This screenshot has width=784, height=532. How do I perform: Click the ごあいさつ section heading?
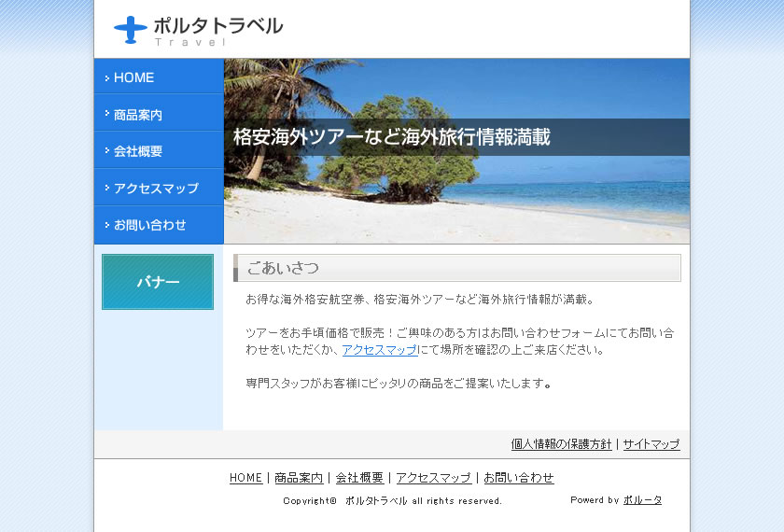point(457,268)
